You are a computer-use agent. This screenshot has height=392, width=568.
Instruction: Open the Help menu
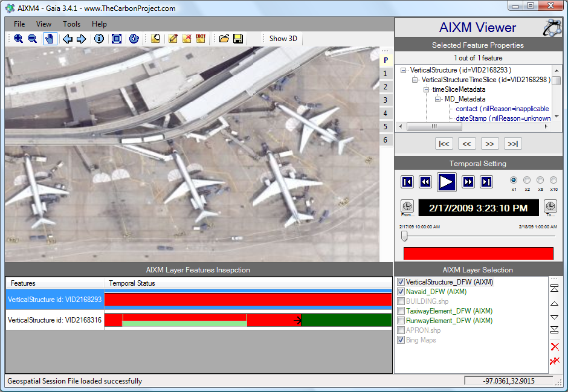tap(99, 24)
